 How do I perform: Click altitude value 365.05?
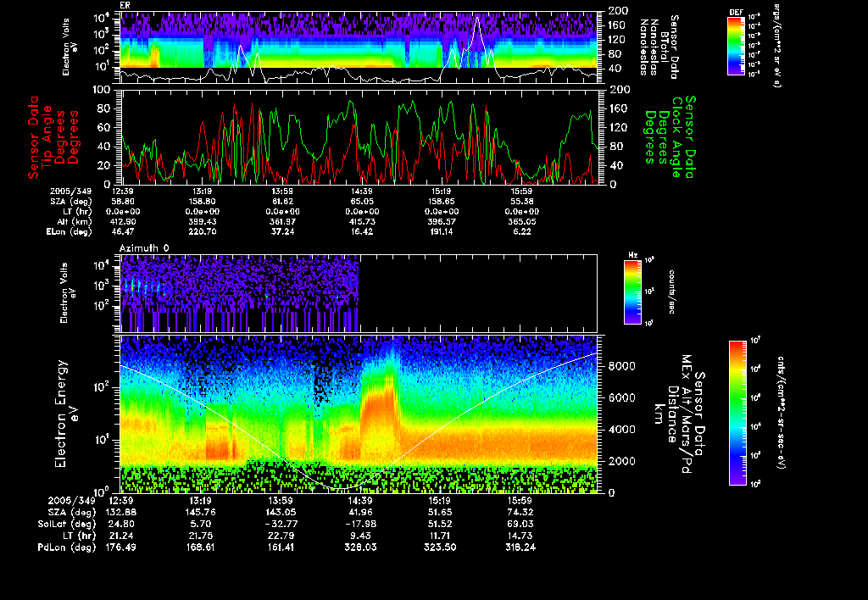click(x=521, y=222)
